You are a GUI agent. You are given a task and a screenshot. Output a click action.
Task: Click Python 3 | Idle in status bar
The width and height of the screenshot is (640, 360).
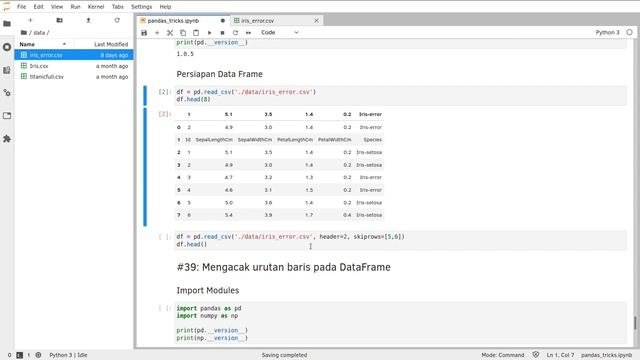click(68, 355)
